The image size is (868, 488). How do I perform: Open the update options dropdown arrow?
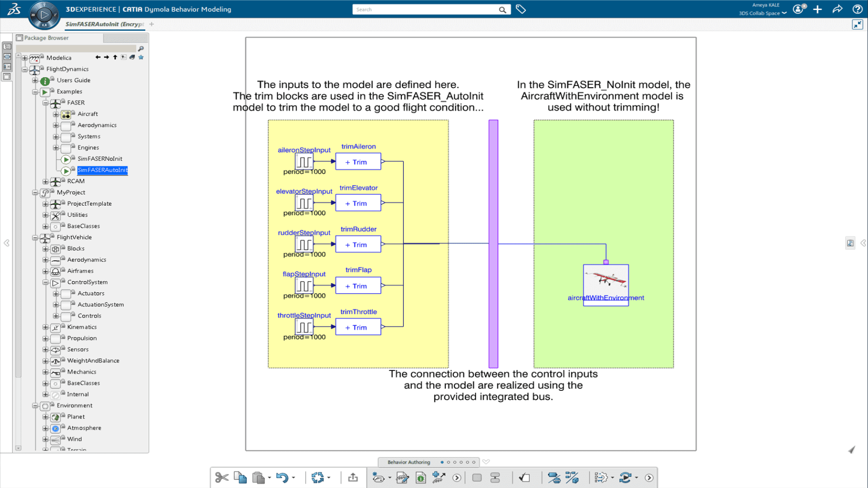[329, 478]
